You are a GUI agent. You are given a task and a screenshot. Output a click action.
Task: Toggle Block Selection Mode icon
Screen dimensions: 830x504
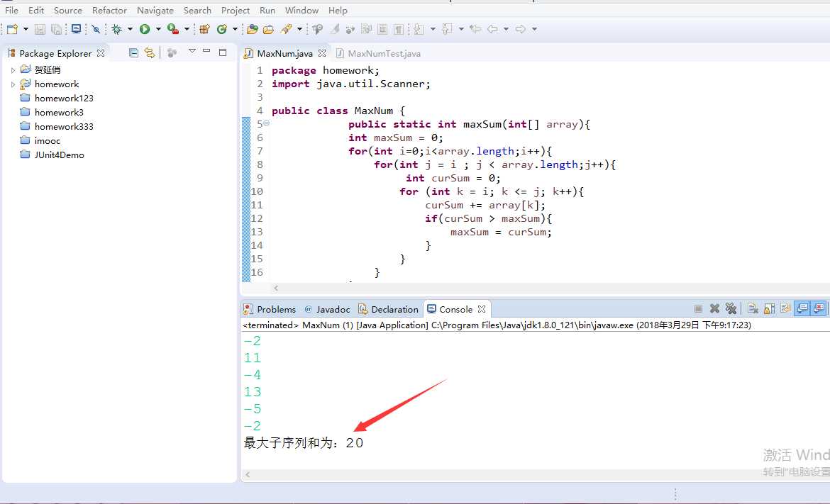(382, 29)
